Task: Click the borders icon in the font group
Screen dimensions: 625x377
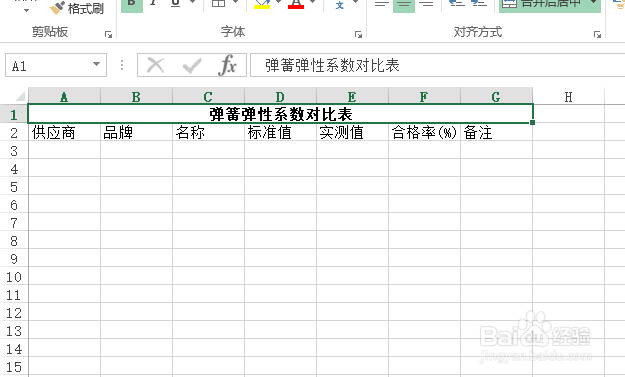Action: click(x=218, y=4)
